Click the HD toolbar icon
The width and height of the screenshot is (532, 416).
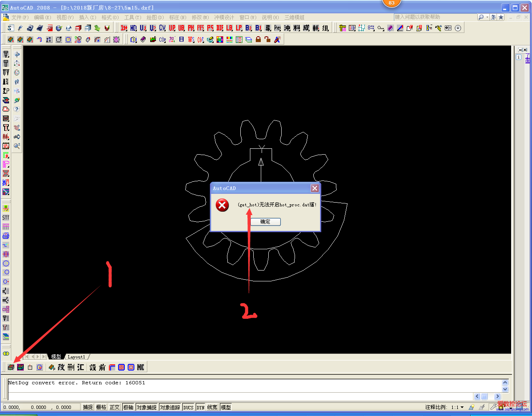(x=134, y=28)
